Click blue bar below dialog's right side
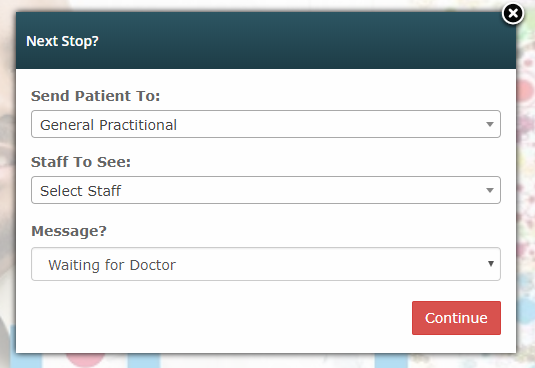Screen dimensions: 535x368 point(391,360)
